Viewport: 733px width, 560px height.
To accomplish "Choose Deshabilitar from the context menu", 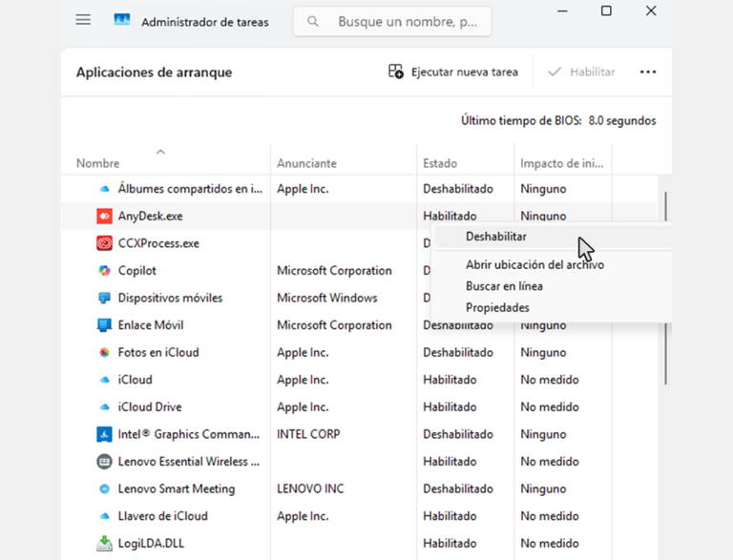I will [x=553, y=237].
